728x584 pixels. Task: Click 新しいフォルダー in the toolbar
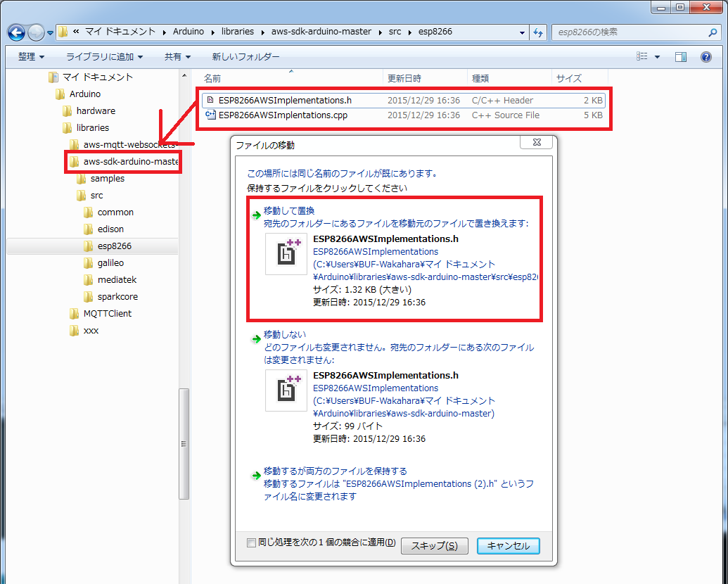(245, 57)
